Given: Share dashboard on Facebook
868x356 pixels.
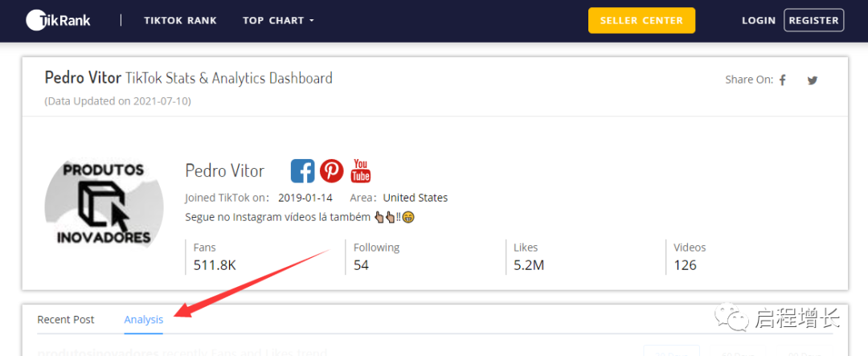Looking at the screenshot, I should [x=783, y=80].
